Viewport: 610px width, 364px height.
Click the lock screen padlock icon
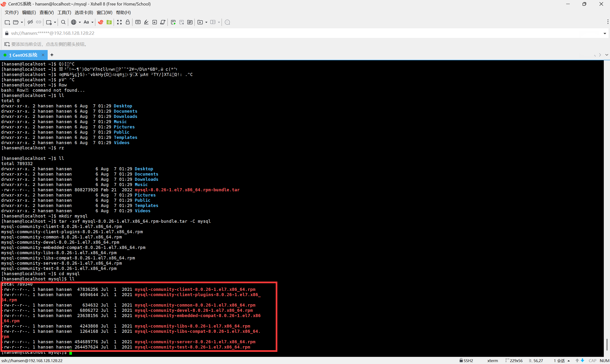click(x=127, y=22)
